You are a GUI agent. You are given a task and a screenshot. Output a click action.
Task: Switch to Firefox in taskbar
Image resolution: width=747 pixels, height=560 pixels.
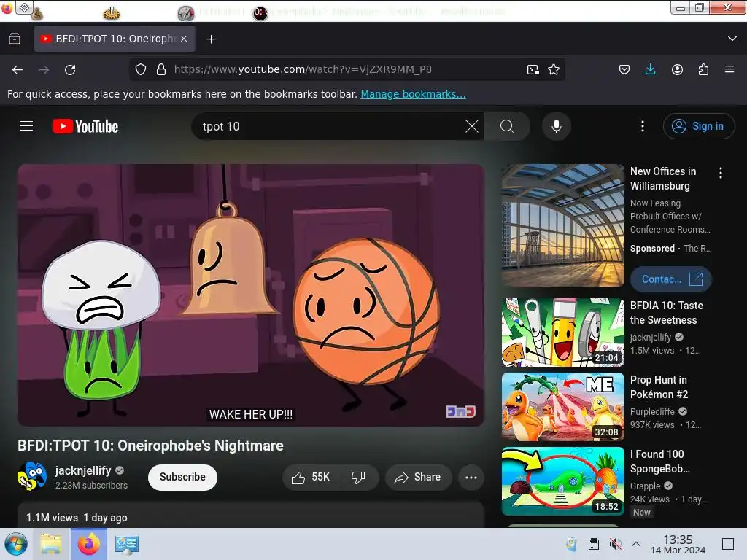88,544
